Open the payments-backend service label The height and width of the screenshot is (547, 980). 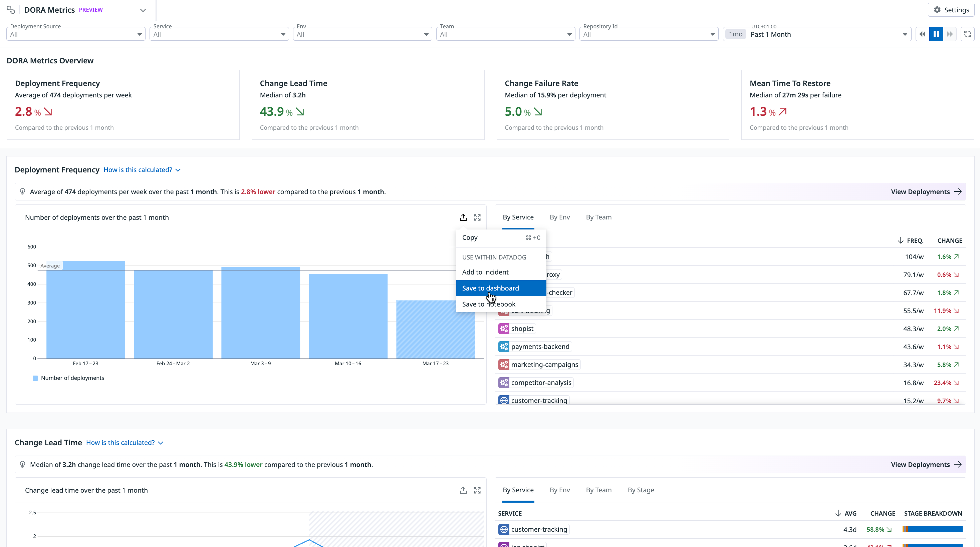540,347
